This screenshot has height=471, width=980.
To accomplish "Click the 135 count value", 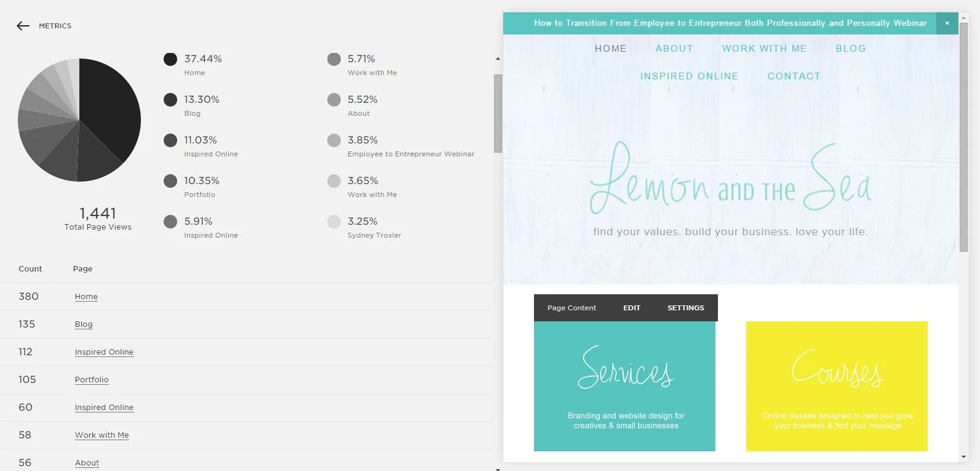I will tap(26, 324).
